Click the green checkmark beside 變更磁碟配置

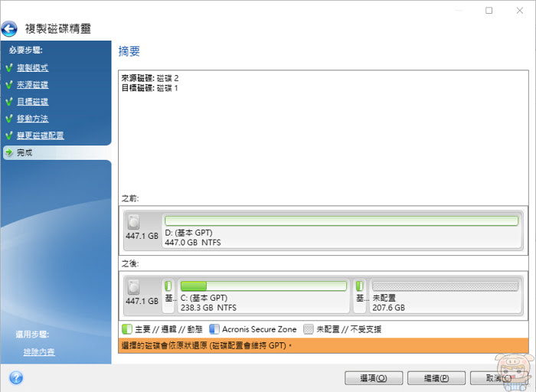coord(9,136)
